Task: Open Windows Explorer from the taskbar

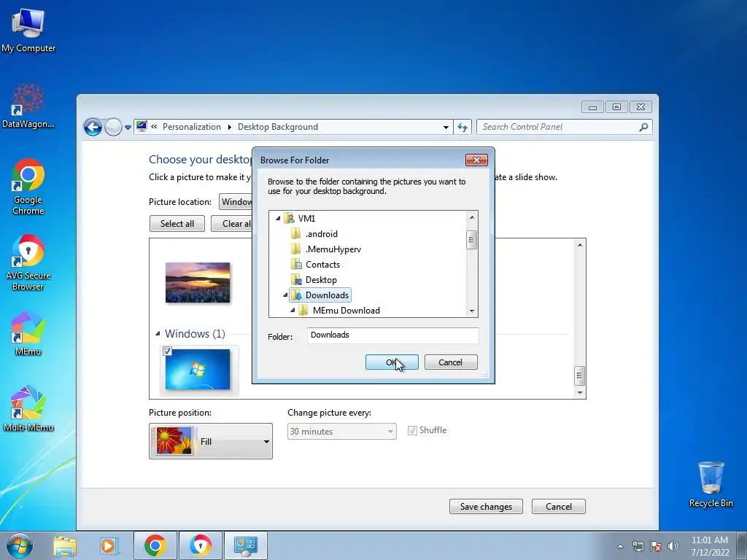Action: [x=65, y=545]
